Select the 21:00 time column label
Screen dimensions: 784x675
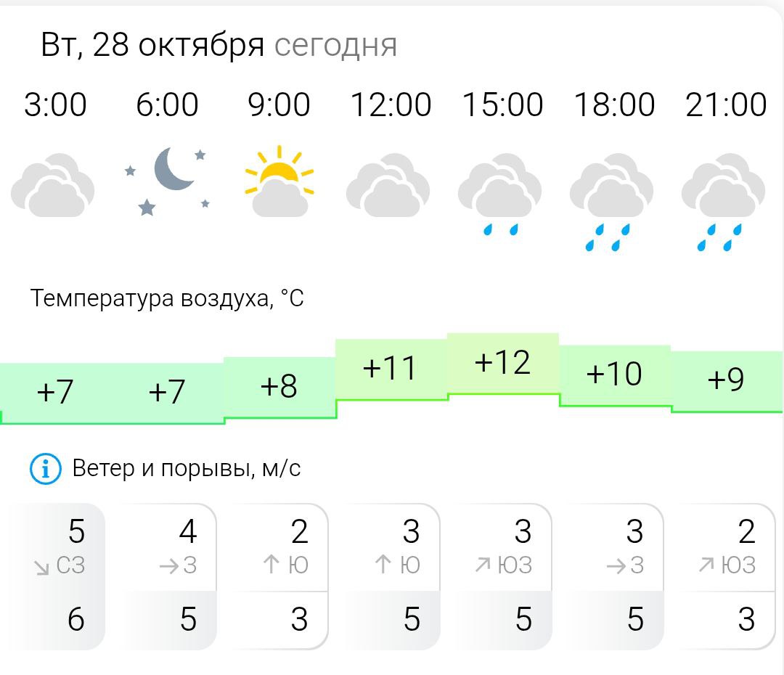(x=726, y=105)
